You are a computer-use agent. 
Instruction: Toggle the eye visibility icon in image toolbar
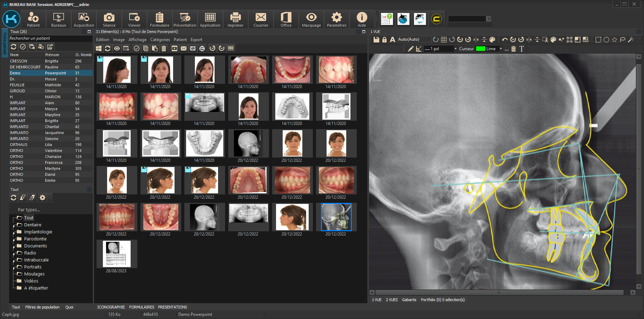pos(117,48)
